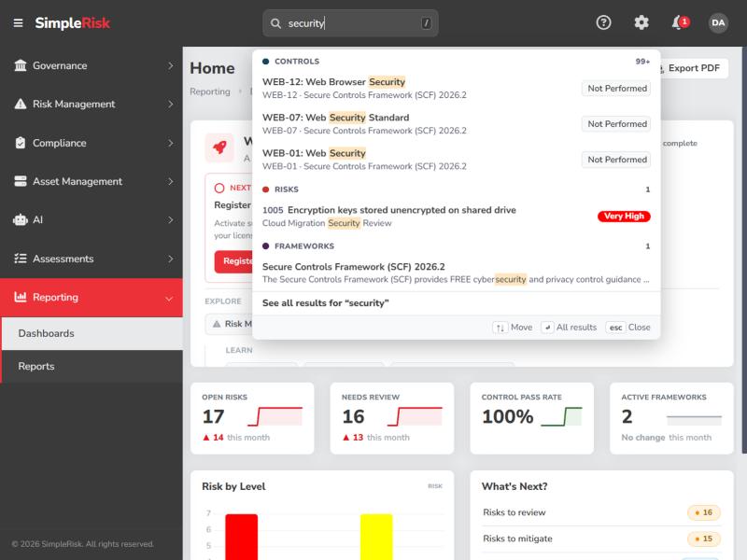The image size is (747, 560).
Task: Click the search field containing "security"
Action: [351, 23]
